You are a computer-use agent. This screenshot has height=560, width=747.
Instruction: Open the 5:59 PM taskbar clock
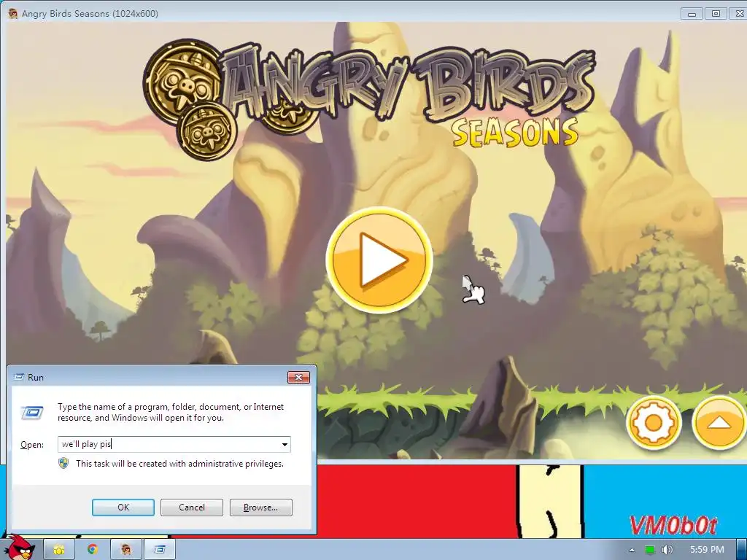point(707,550)
